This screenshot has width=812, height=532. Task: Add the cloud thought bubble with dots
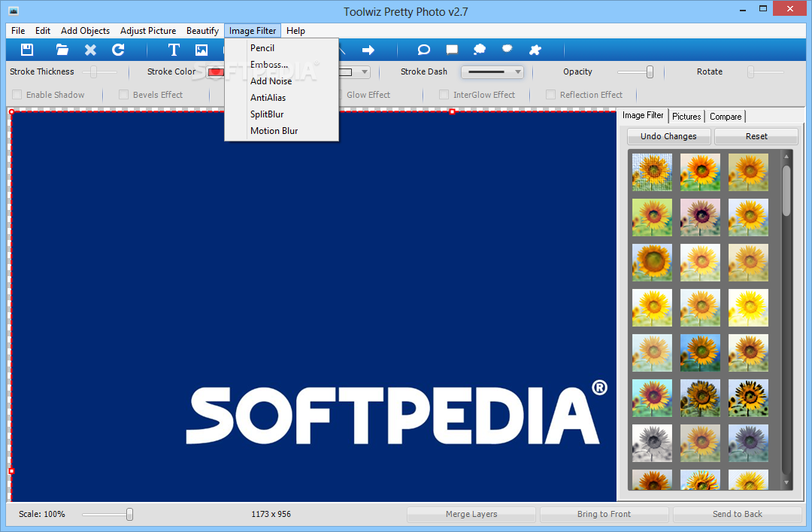tap(480, 50)
